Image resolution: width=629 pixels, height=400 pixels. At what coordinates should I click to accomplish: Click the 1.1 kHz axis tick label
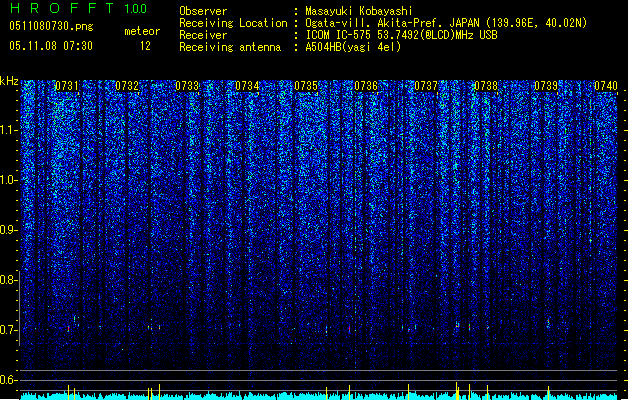click(x=8, y=130)
